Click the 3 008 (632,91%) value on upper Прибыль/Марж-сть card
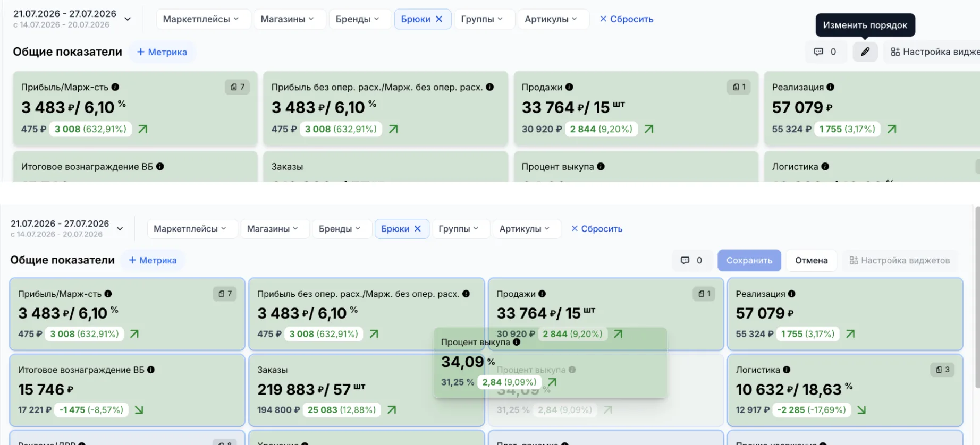980x445 pixels. point(90,129)
